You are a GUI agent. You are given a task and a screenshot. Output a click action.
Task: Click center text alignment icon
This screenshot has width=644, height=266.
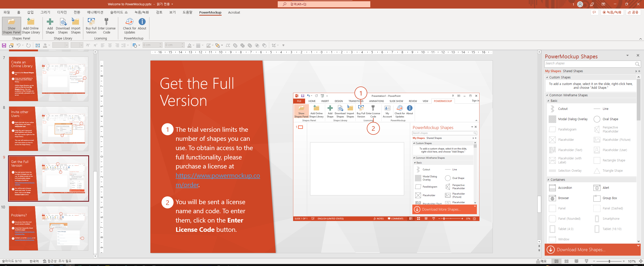click(x=110, y=46)
